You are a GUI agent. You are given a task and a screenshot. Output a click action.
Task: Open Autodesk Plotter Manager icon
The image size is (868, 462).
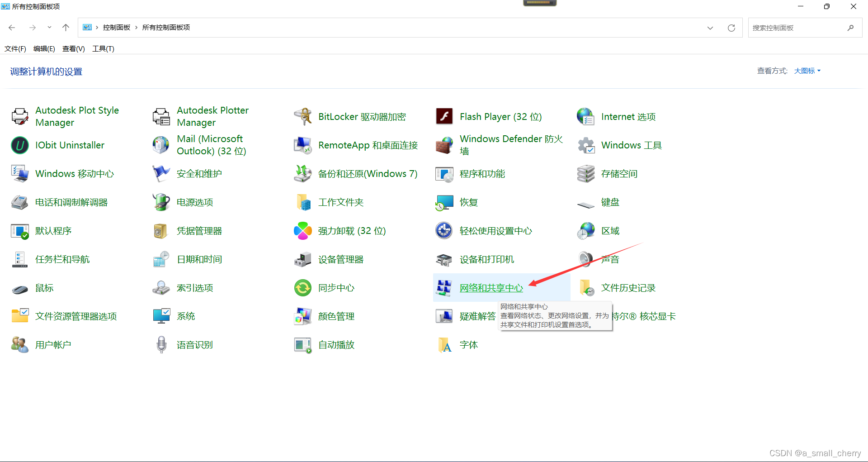tap(161, 117)
